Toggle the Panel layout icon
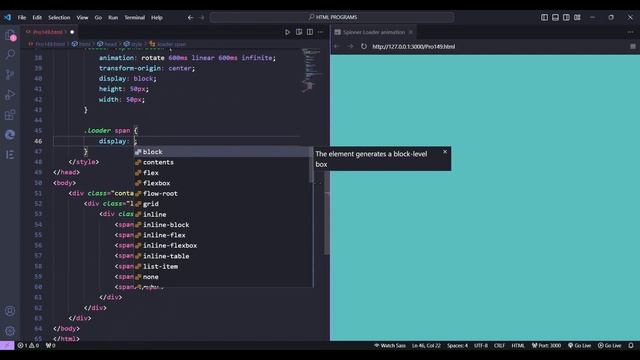This screenshot has height=360, width=640. coord(556,18)
